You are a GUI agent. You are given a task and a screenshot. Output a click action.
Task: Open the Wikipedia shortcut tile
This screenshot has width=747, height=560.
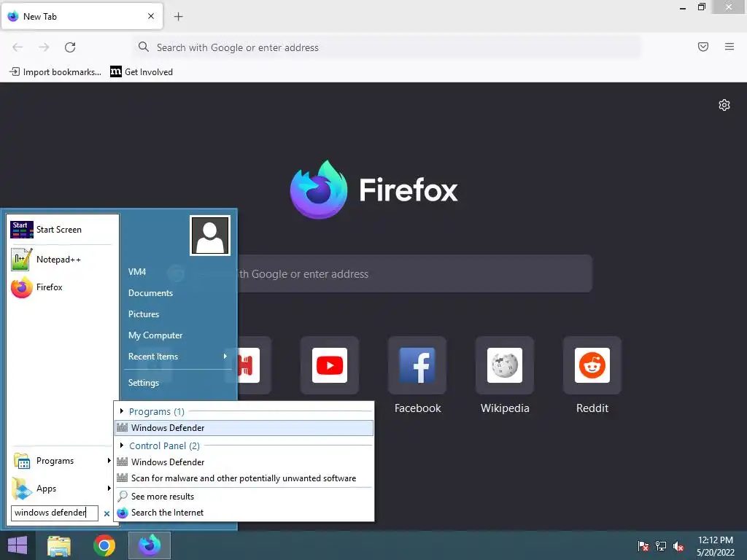point(505,365)
